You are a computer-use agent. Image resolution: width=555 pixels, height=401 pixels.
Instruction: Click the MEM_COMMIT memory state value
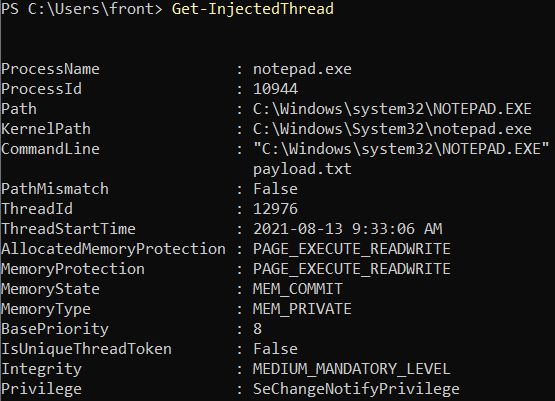298,289
